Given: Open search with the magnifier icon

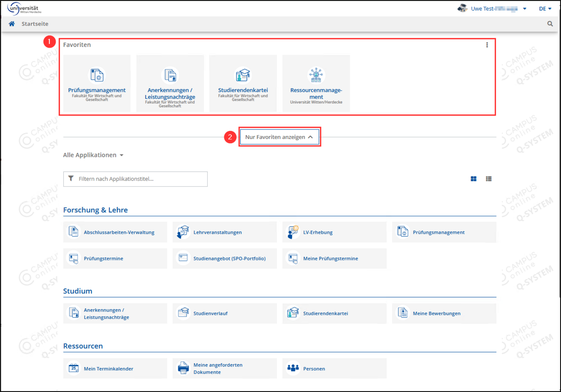Looking at the screenshot, I should pos(550,24).
